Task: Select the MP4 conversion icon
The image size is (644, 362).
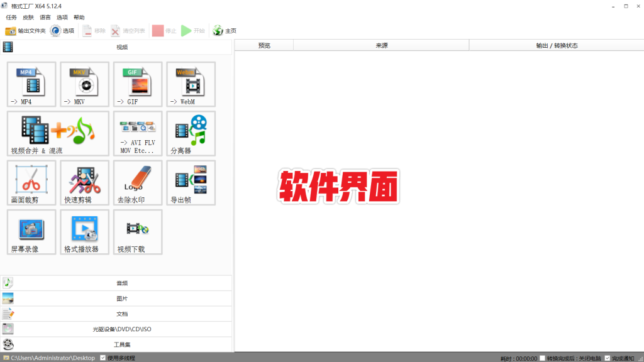Action: click(x=31, y=84)
